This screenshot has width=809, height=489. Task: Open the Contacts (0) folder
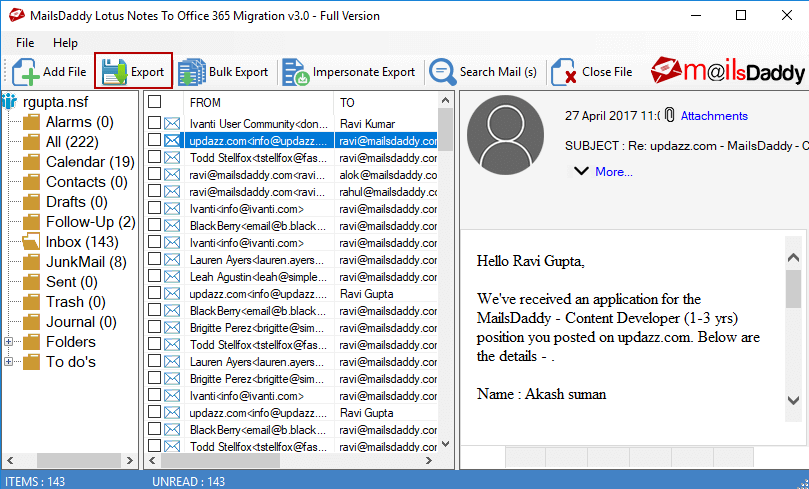pos(86,182)
